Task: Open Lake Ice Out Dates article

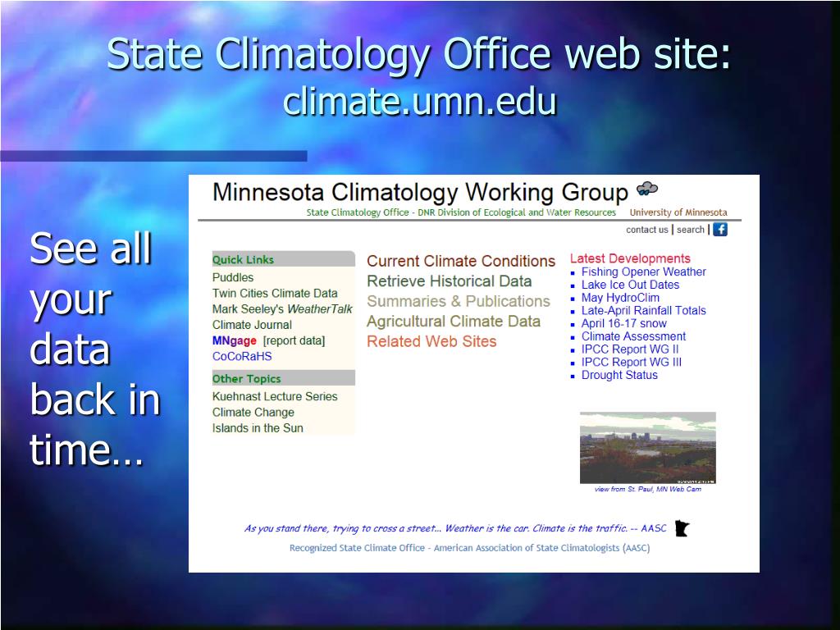Action: tap(631, 285)
